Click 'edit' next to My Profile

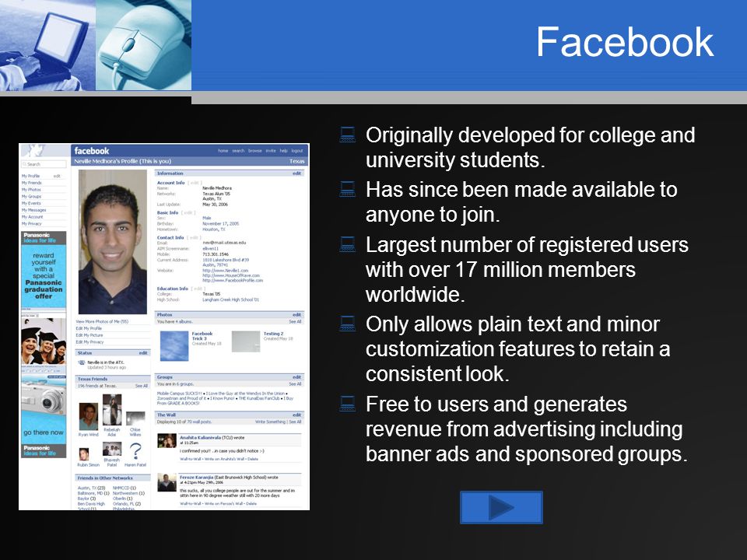(57, 177)
